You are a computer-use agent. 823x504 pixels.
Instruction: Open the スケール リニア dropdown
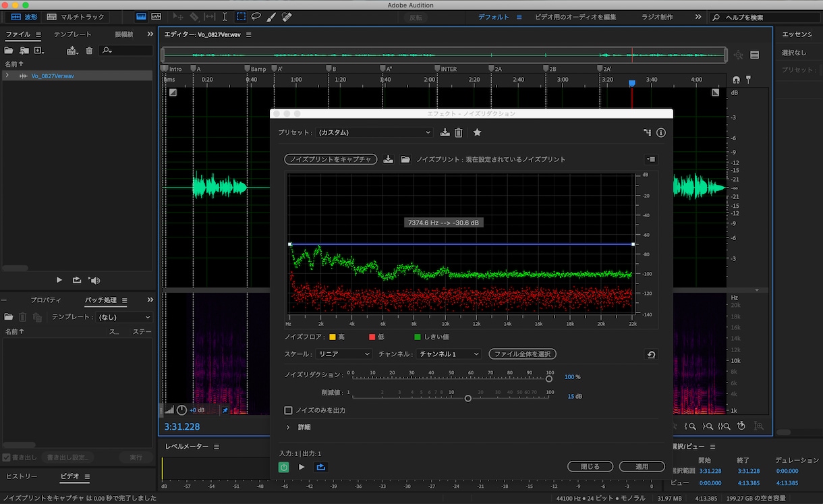[343, 354]
